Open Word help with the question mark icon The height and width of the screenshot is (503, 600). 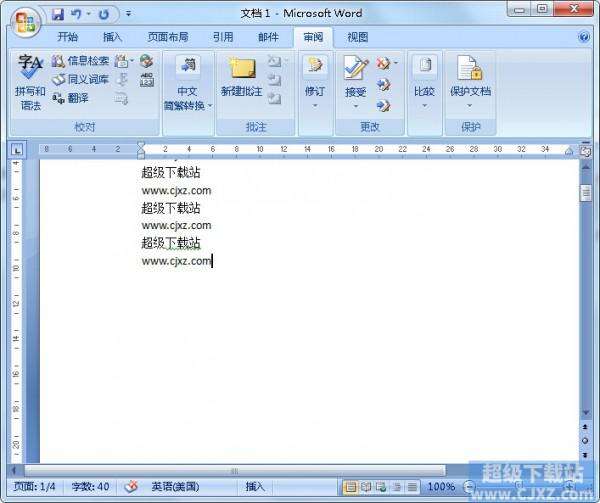584,37
